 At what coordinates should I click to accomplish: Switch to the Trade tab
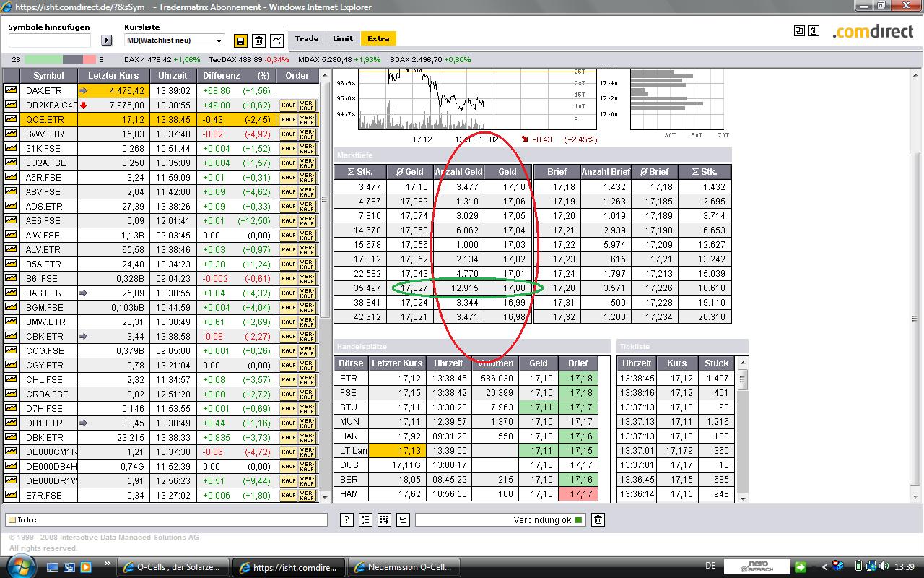click(306, 39)
